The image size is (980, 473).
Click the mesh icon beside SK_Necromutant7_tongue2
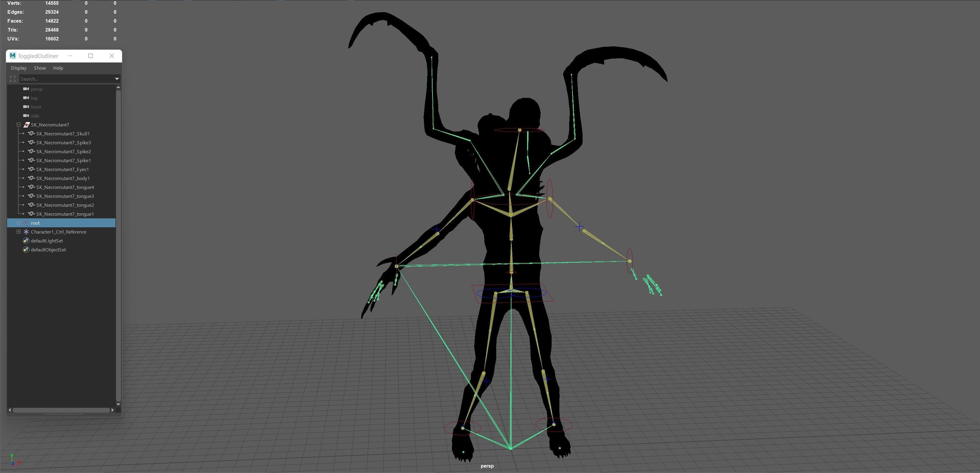(31, 205)
